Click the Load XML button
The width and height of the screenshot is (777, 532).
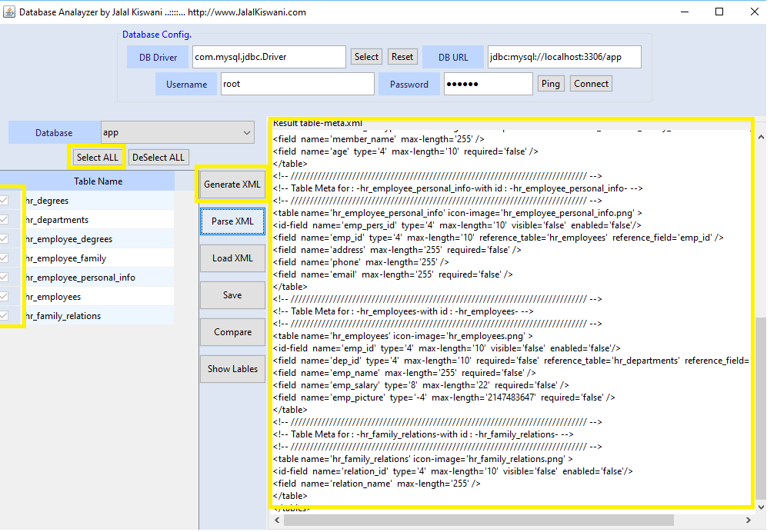click(x=232, y=258)
